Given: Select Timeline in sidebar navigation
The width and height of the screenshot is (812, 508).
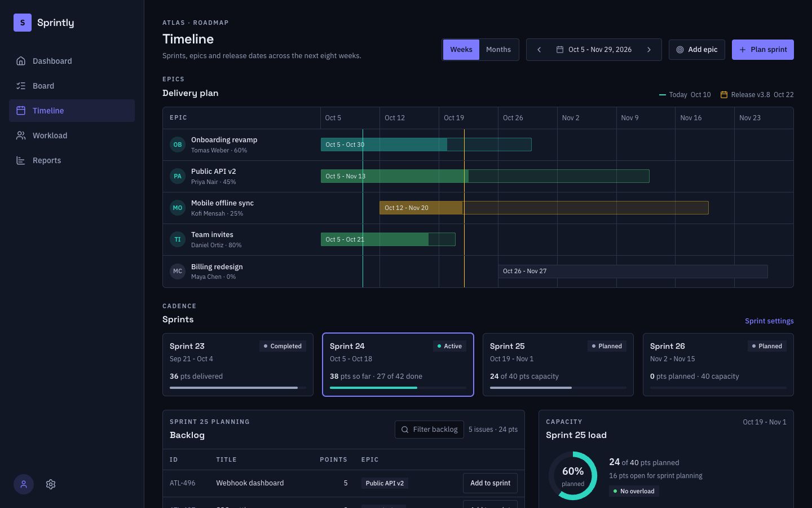Looking at the screenshot, I should (x=72, y=111).
